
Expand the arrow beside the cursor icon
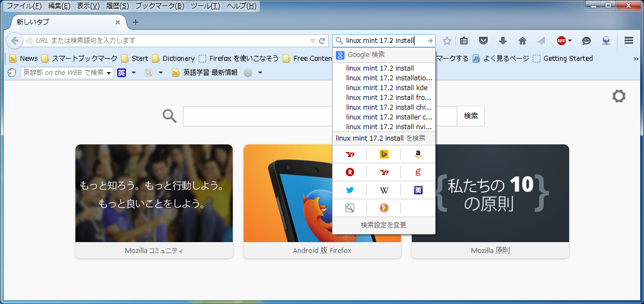click(x=161, y=73)
